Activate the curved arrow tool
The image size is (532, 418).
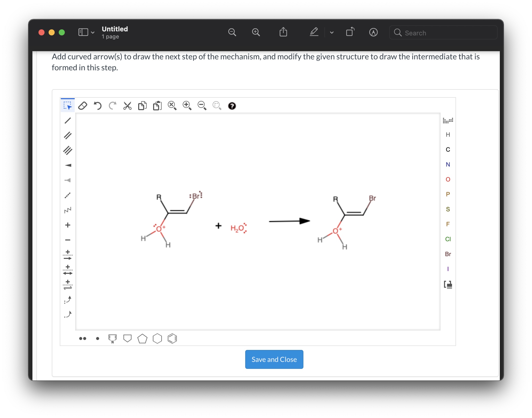click(68, 300)
